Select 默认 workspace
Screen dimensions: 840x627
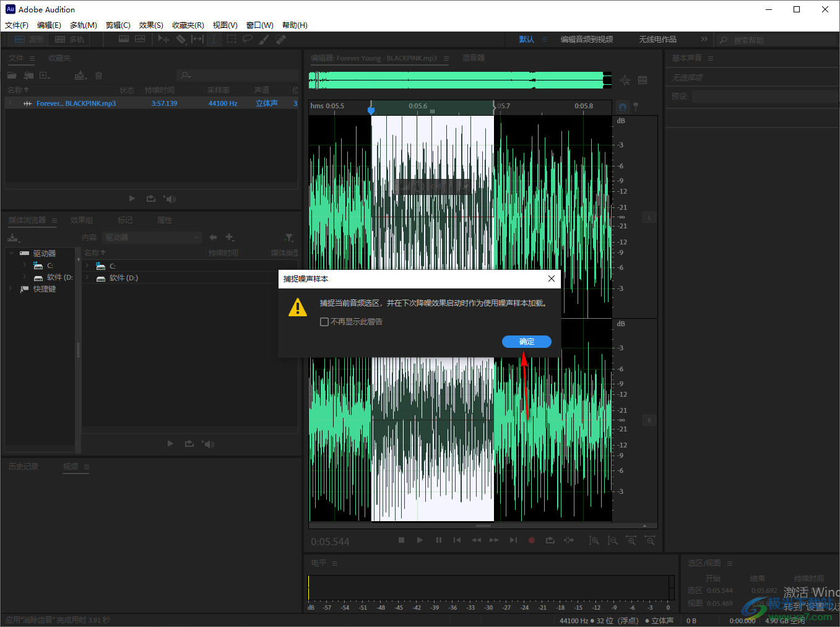[527, 40]
